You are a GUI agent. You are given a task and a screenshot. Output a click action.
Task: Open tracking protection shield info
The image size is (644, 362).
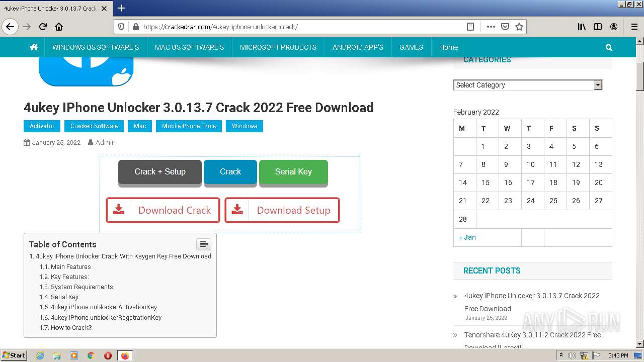[121, 27]
